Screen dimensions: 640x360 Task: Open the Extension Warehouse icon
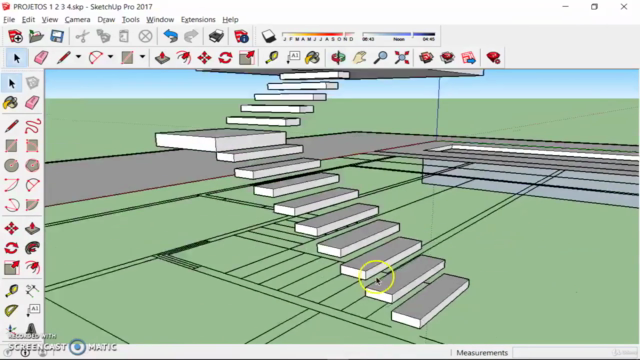point(447,58)
